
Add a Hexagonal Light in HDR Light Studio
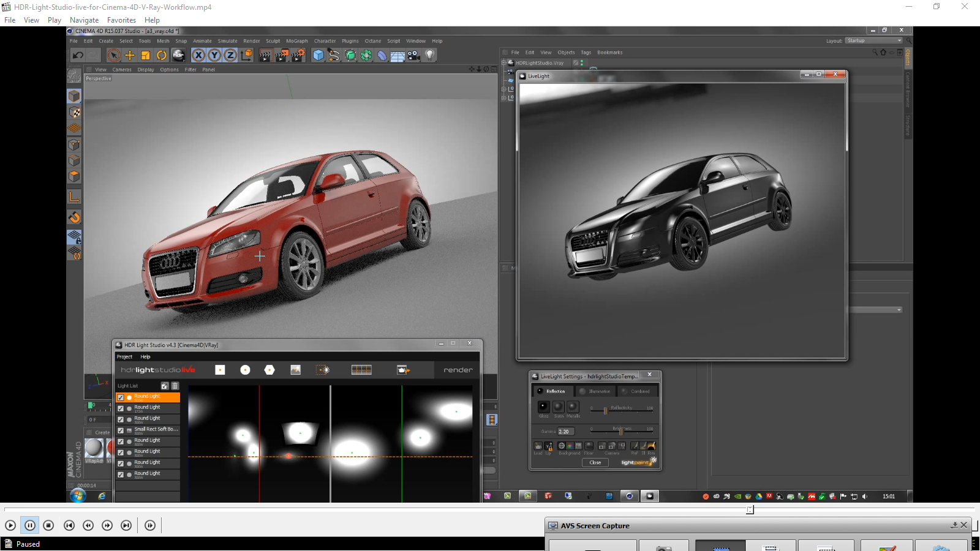coord(269,370)
